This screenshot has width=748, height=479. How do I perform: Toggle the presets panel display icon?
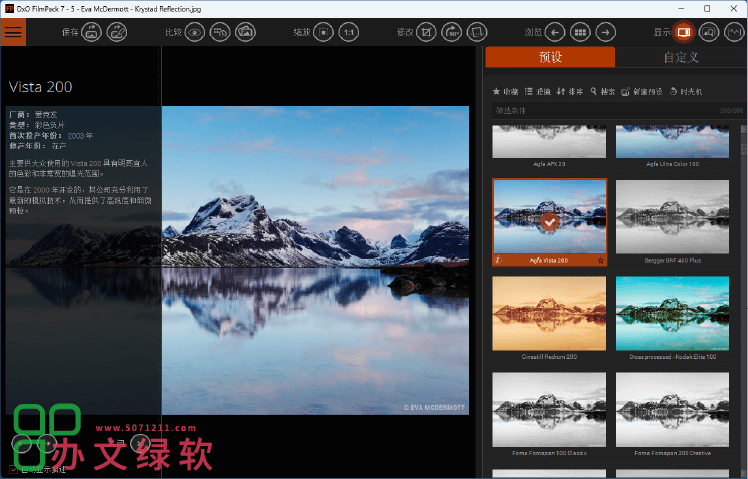tap(684, 32)
